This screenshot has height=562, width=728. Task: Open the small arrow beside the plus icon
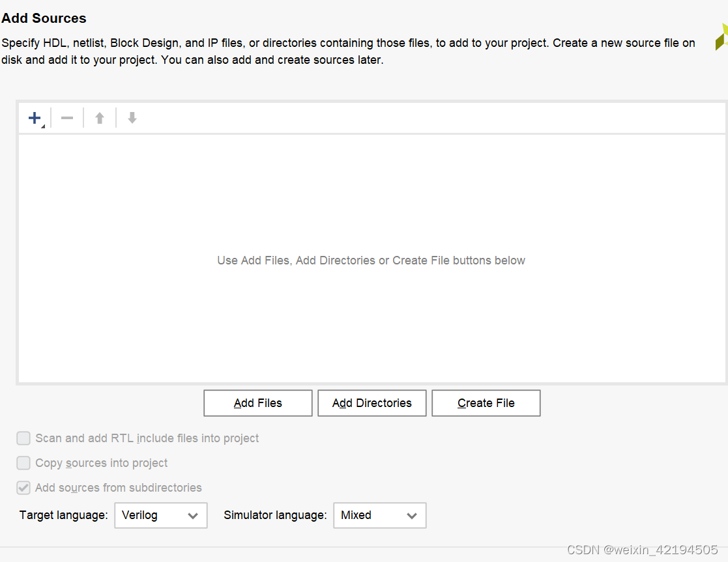(x=43, y=126)
